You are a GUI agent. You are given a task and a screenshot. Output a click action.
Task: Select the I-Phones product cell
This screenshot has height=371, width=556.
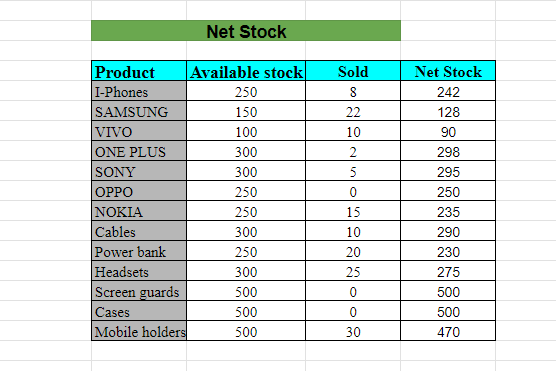coord(139,91)
